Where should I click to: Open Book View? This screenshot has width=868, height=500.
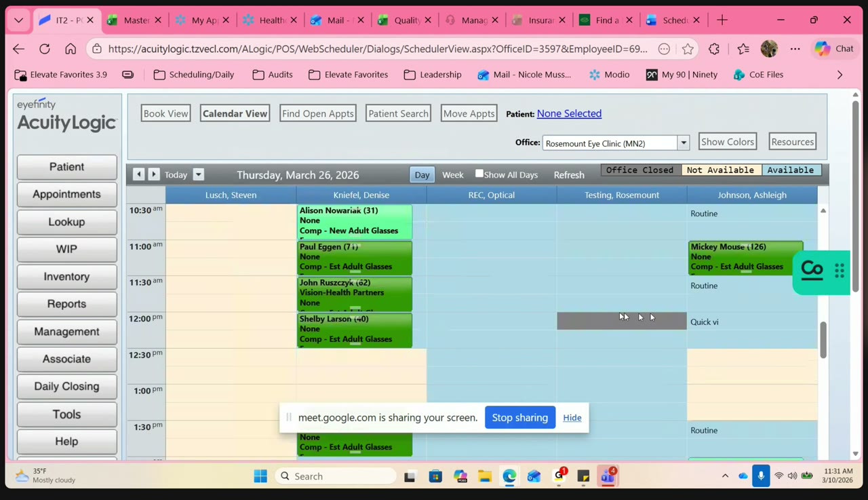[165, 113]
